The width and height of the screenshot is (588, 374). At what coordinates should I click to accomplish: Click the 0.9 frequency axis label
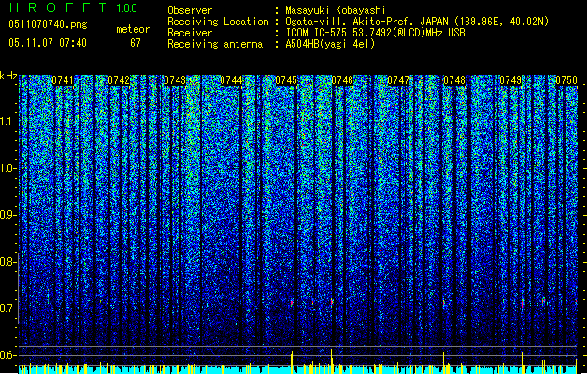[8, 215]
